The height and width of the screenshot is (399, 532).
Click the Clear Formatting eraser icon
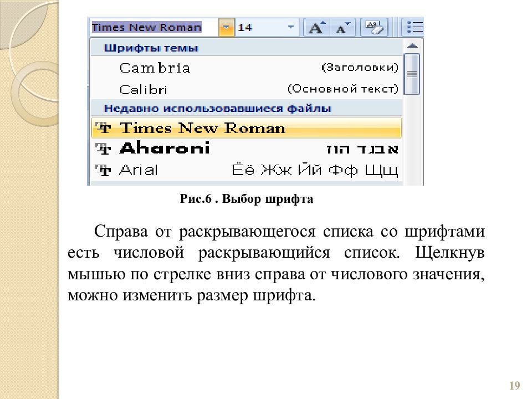[374, 27]
